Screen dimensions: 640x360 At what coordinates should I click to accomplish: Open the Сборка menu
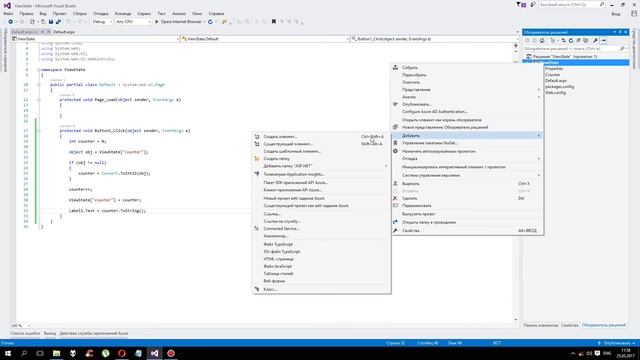80,13
